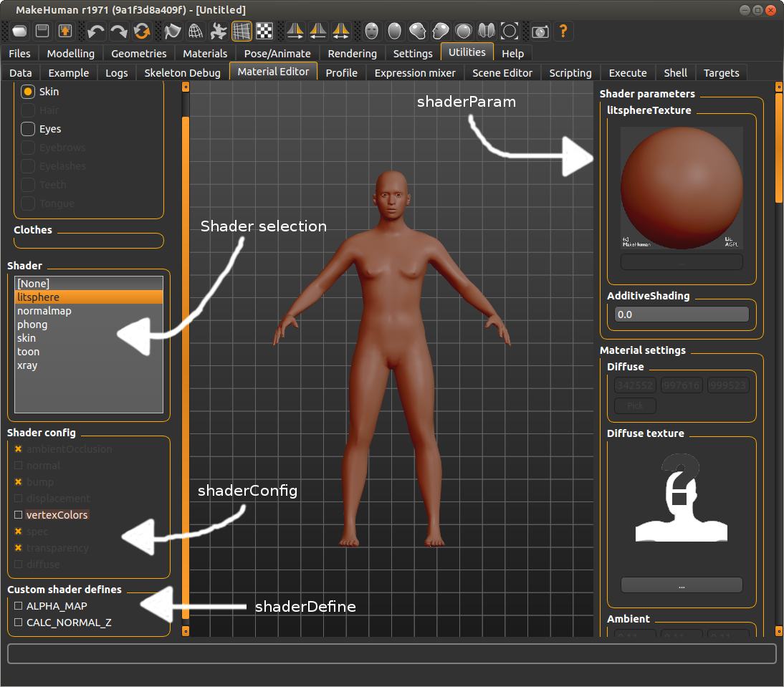Select the Eyes radio button

[28, 129]
